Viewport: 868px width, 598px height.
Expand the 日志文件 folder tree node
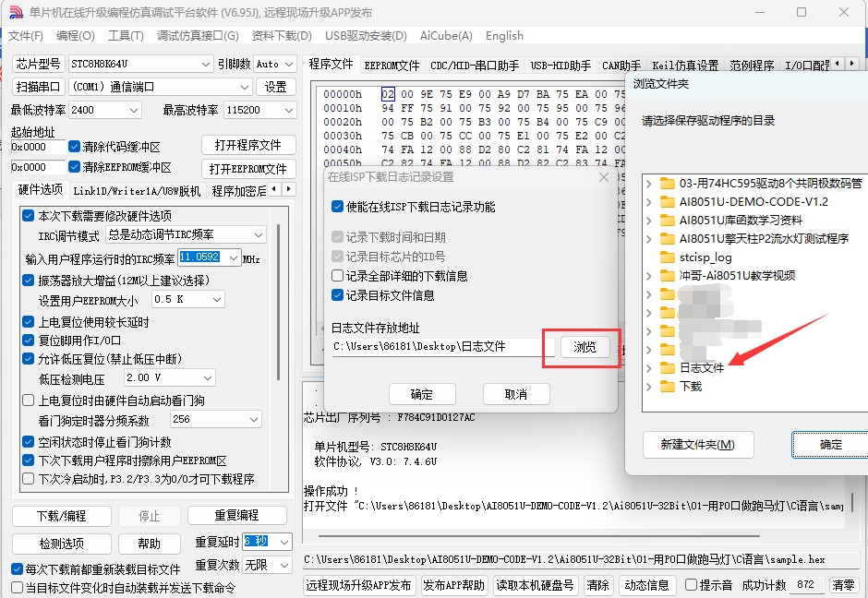pos(649,368)
